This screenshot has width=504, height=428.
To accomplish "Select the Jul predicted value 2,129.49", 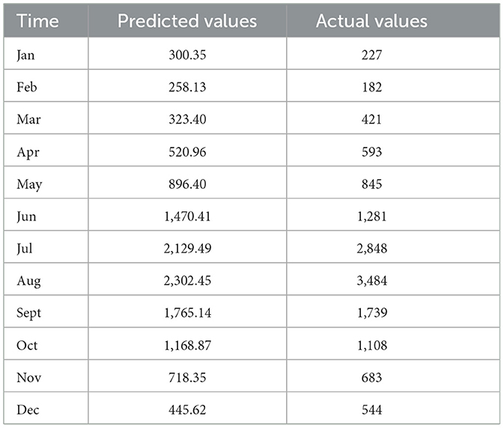I will 187,248.
